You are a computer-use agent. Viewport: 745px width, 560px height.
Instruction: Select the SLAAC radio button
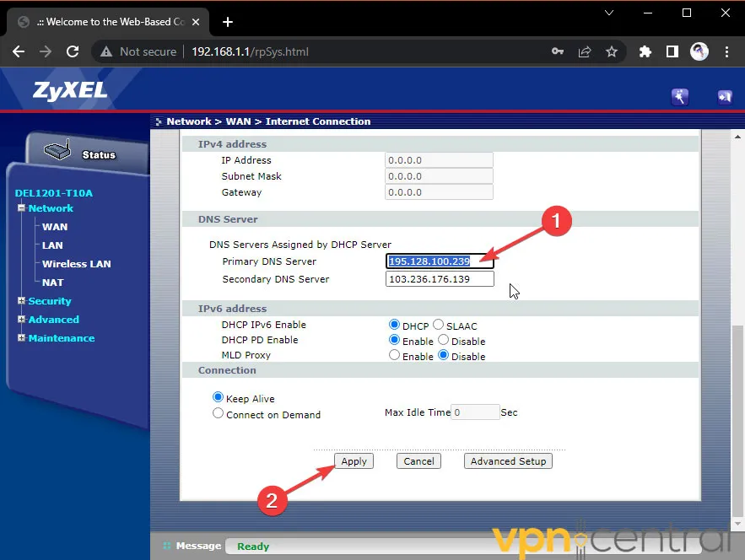[x=438, y=325]
